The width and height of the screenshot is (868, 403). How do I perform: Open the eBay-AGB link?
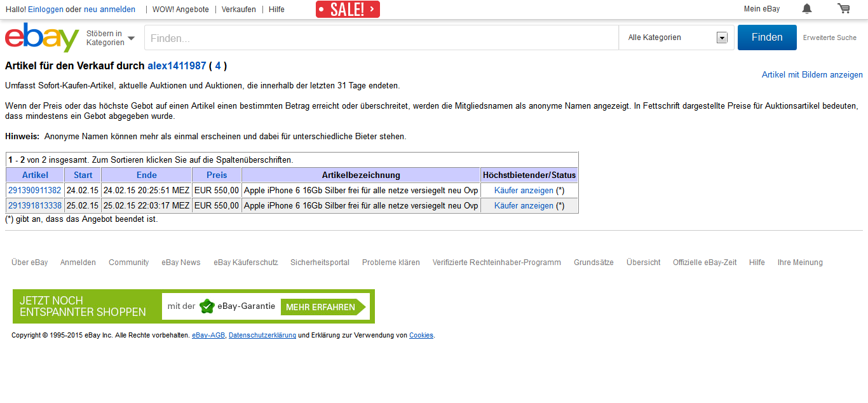tap(208, 336)
